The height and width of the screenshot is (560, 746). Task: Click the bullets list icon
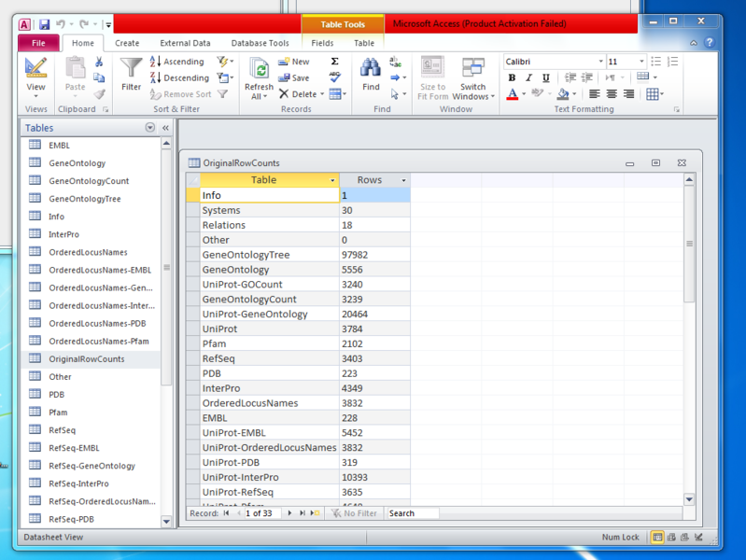tap(656, 62)
